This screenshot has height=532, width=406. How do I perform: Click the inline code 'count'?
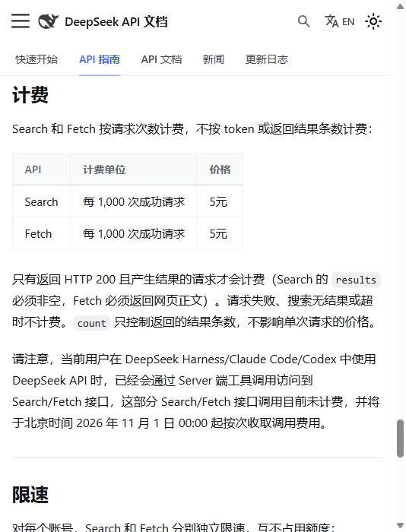pyautogui.click(x=92, y=323)
